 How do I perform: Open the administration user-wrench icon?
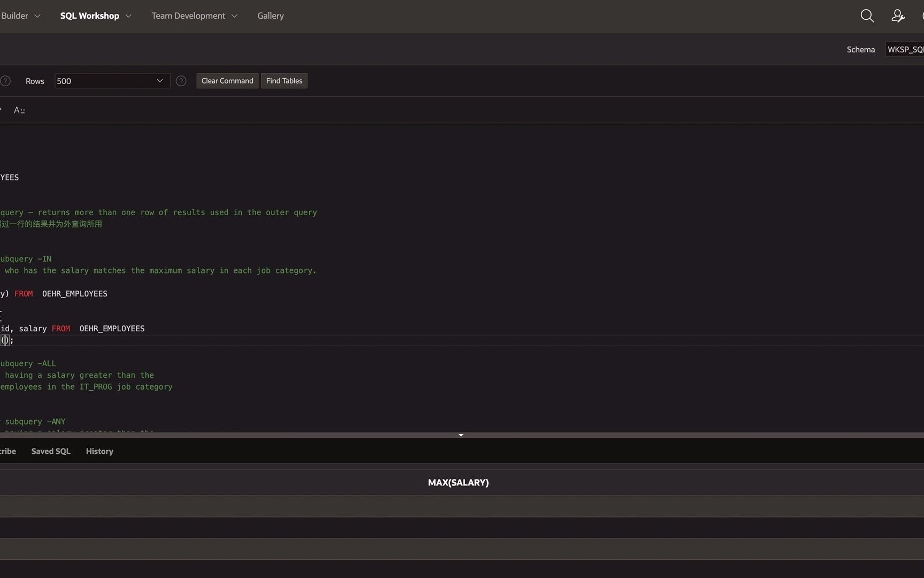coord(898,16)
